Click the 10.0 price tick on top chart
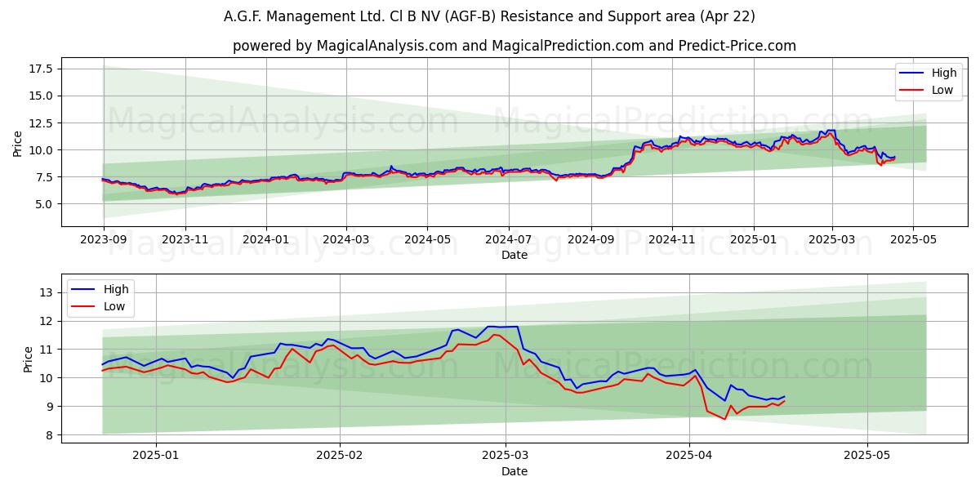This screenshot has height=490, width=980. coord(42,150)
